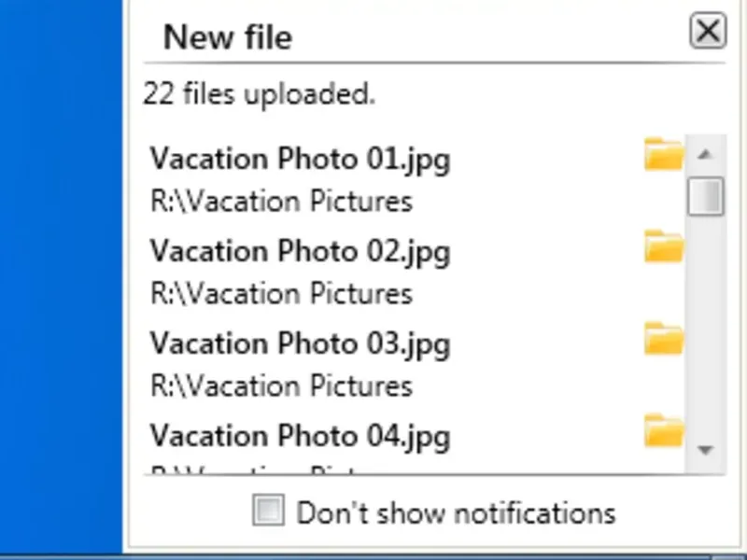Select Vacation Photo 01.jpg file name
This screenshot has width=747, height=560.
coord(300,160)
